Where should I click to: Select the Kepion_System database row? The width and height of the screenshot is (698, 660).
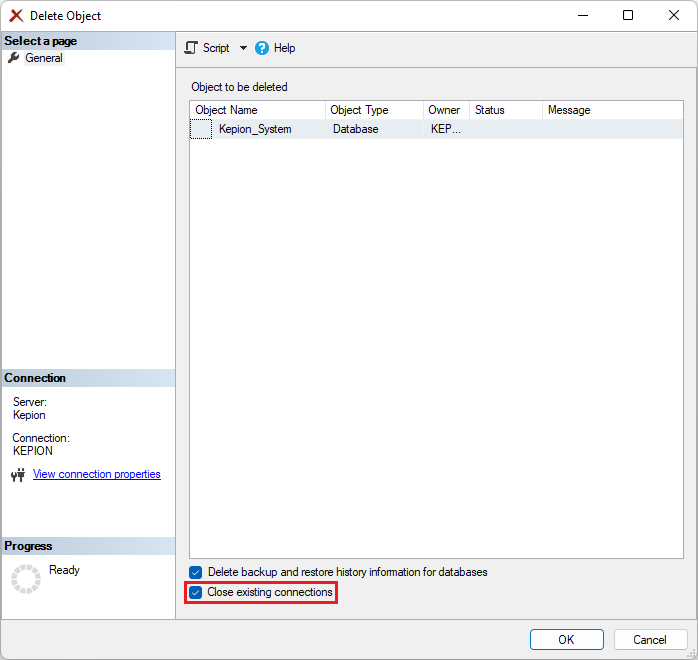click(x=255, y=129)
